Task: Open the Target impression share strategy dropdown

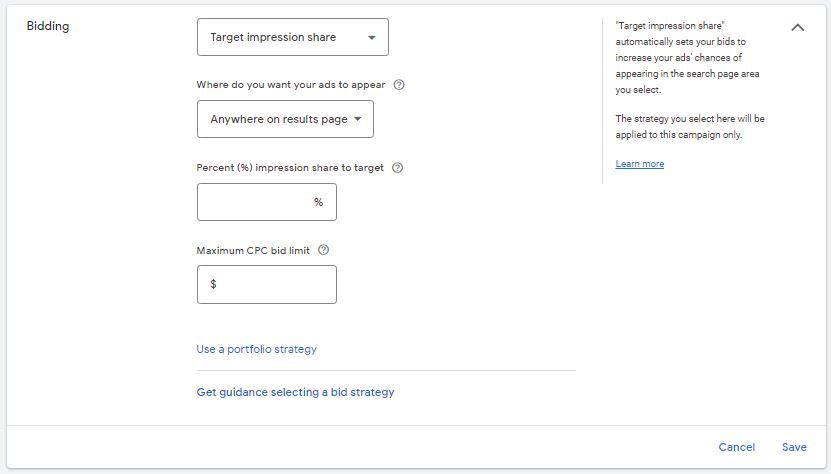Action: [x=292, y=37]
